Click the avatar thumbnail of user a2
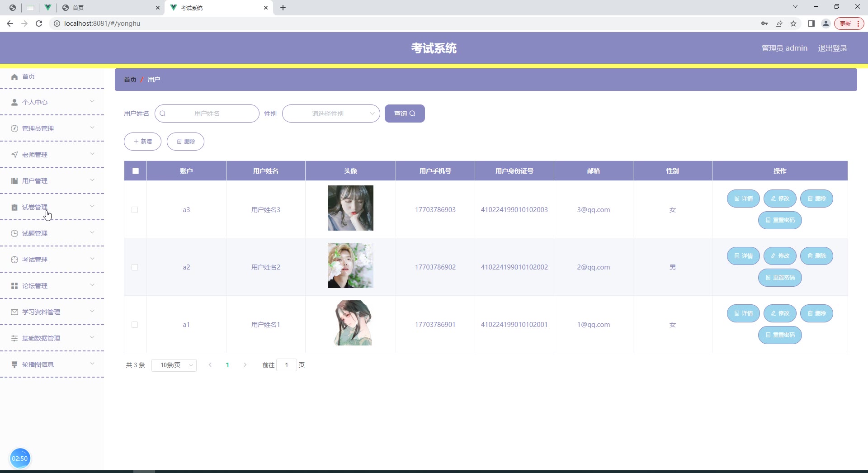Image resolution: width=868 pixels, height=473 pixels. [x=351, y=265]
